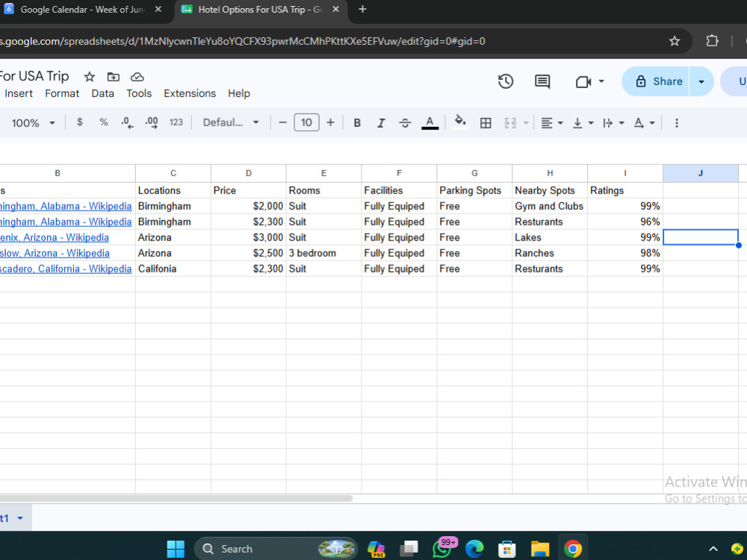The height and width of the screenshot is (560, 747).
Task: Open more number formats 123
Action: pos(176,122)
